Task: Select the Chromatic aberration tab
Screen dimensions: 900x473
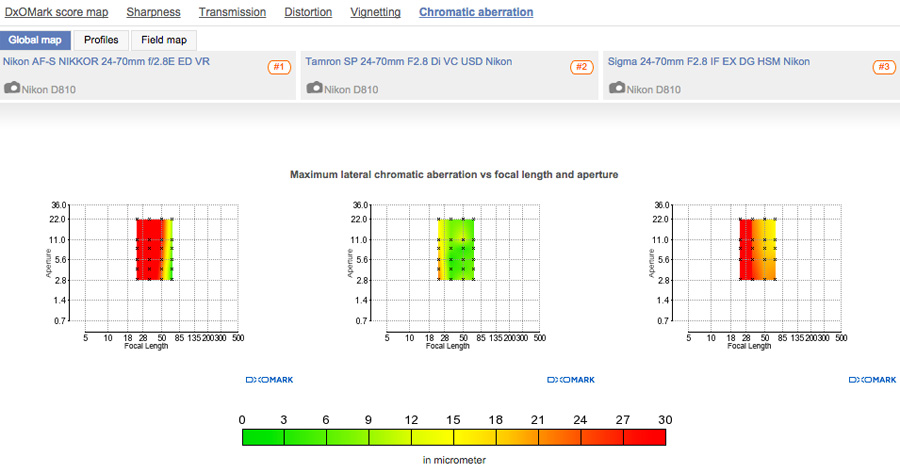Action: [476, 12]
